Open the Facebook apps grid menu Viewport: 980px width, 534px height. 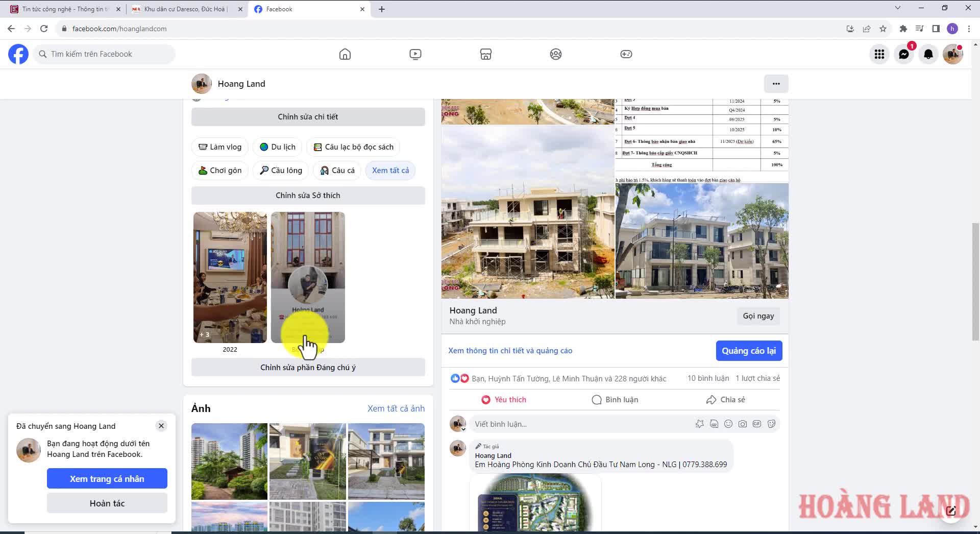879,54
